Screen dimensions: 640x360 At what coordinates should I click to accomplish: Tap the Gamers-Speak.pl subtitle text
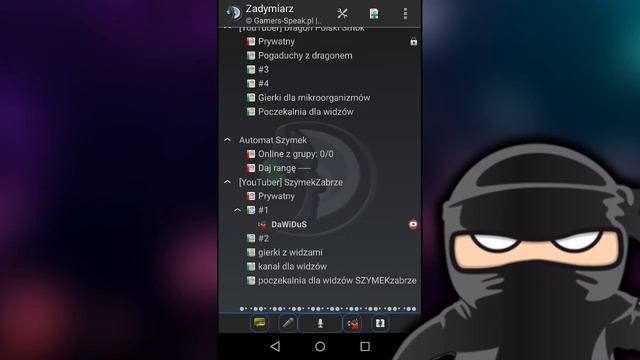tap(284, 20)
